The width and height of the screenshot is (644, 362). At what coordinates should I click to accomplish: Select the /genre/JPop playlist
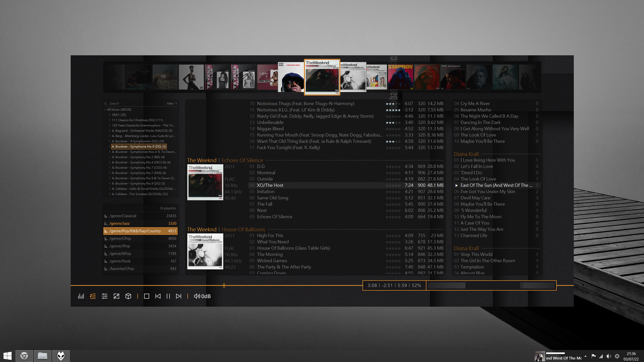[x=140, y=246]
